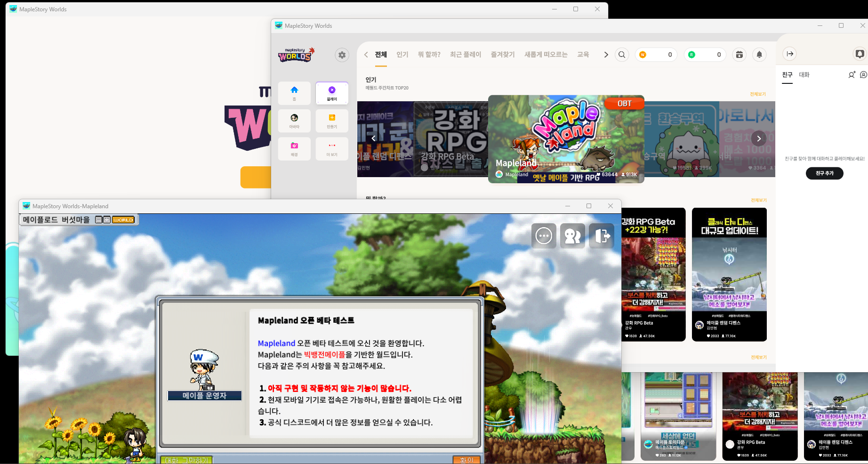Click the search magnifier icon
Screen dimensions: 868x464
pyautogui.click(x=622, y=55)
